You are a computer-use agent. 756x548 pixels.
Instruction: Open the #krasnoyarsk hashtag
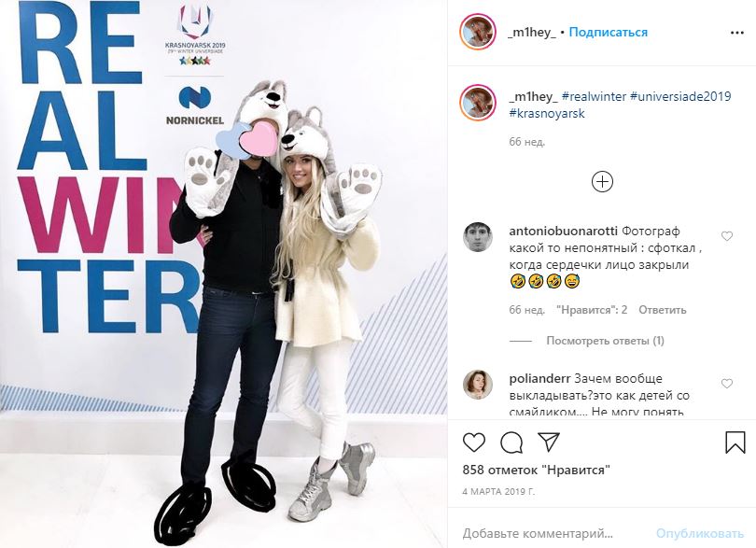click(x=547, y=113)
